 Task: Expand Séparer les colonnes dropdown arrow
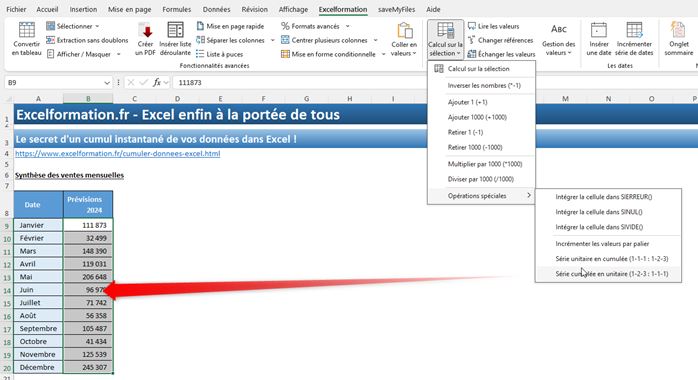[272, 40]
